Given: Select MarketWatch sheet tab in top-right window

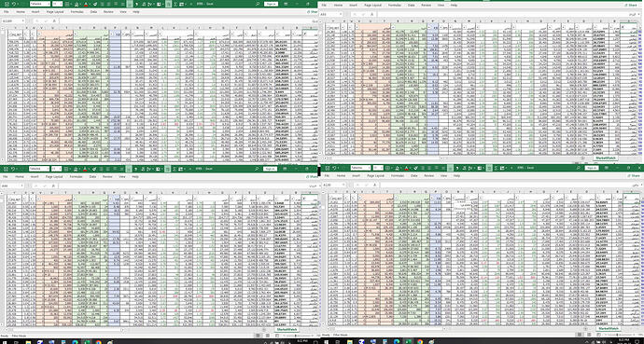Looking at the screenshot, I should point(606,158).
